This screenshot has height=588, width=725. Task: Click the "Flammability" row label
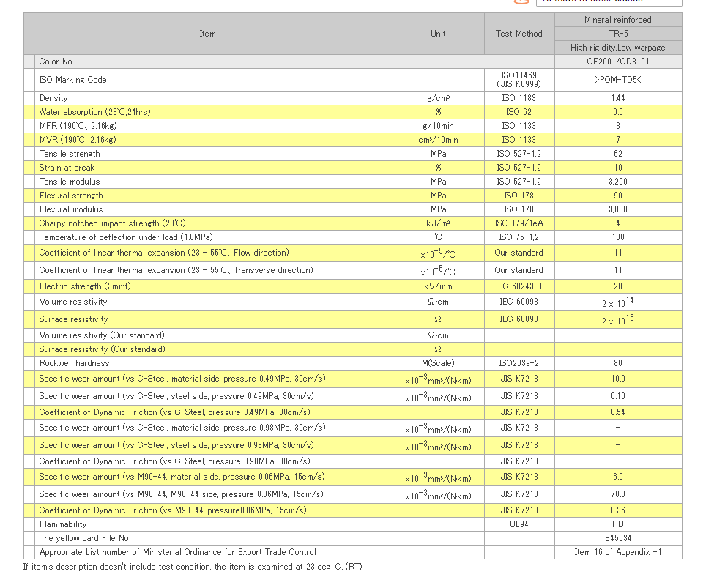pyautogui.click(x=63, y=524)
